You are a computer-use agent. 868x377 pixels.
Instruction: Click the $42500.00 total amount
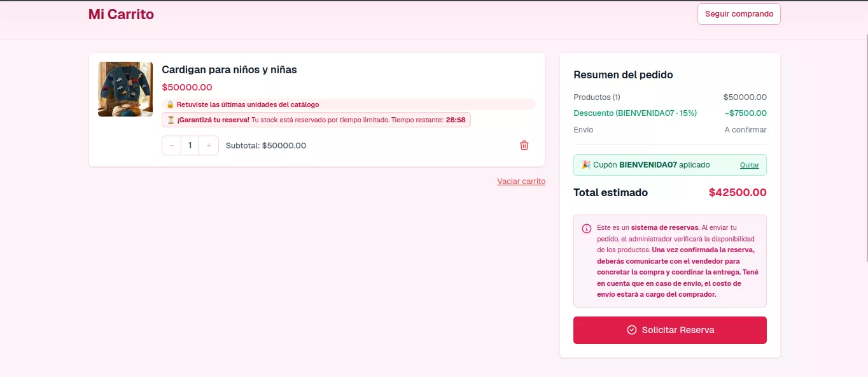(x=738, y=192)
